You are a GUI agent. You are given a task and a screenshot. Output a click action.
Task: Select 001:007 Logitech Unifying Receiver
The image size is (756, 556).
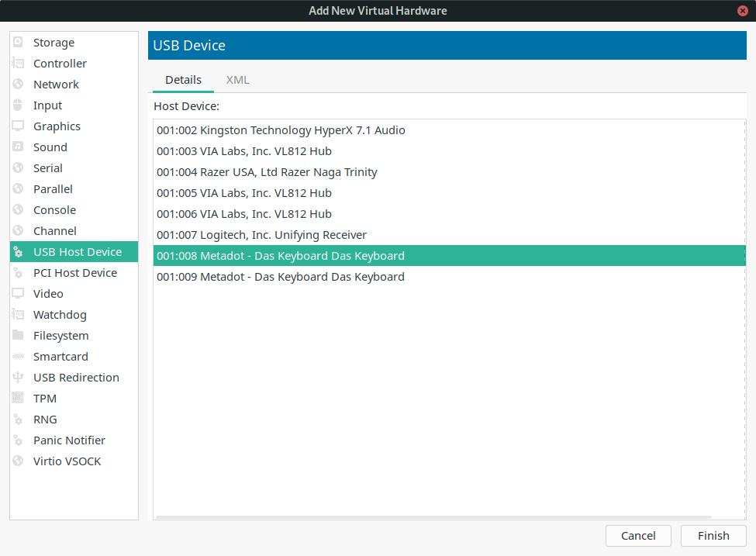pos(450,235)
